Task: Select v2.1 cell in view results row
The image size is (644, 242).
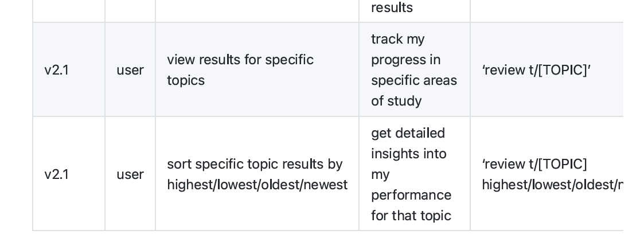Action: coord(56,70)
